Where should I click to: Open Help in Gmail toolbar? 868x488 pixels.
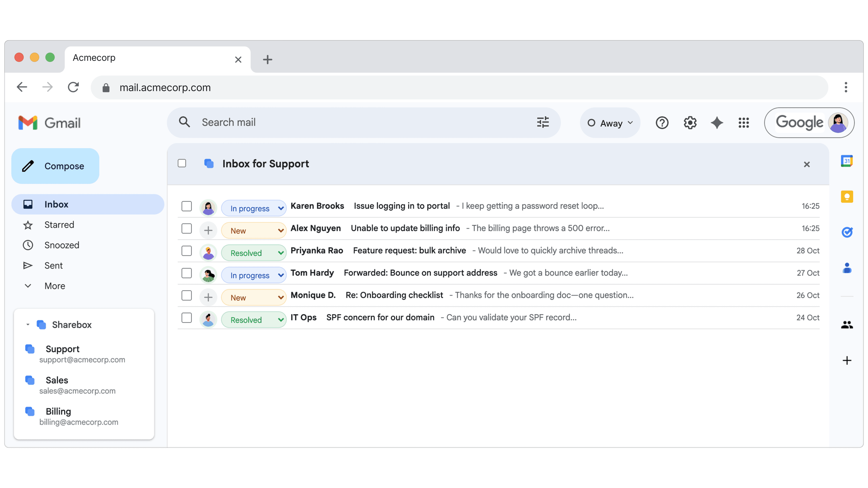pyautogui.click(x=662, y=123)
